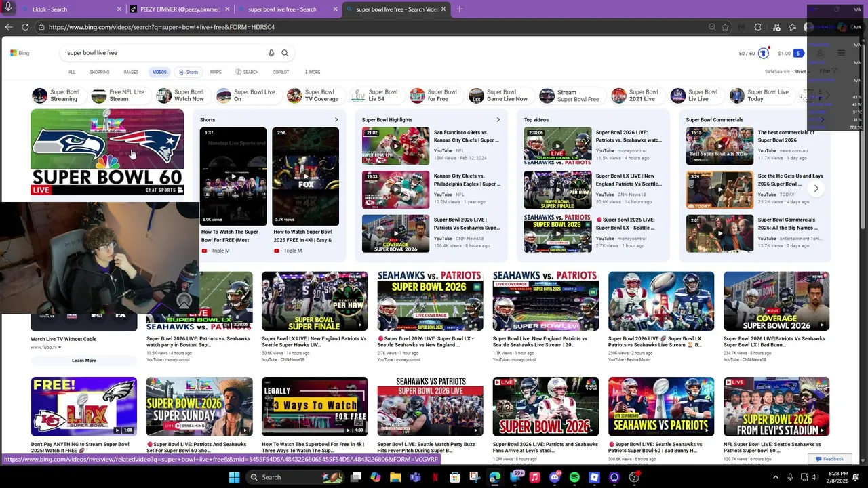This screenshot has width=868, height=488.
Task: Click the microphone voice search icon
Action: point(271,53)
